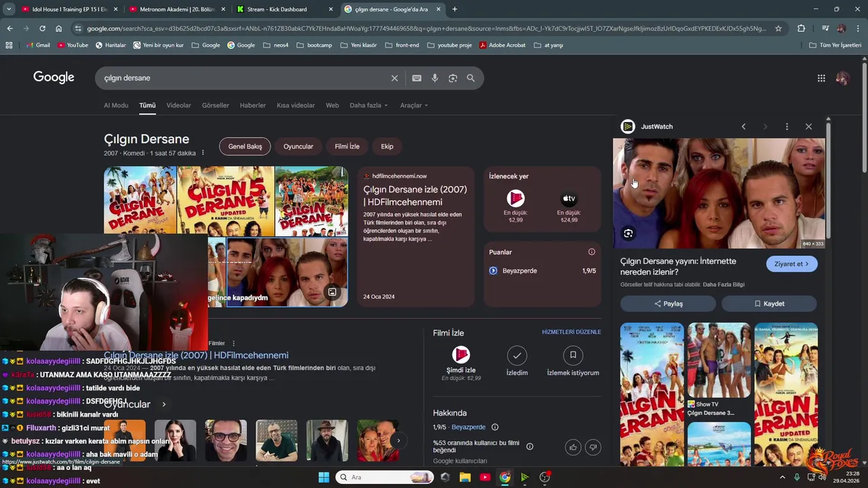
Task: Click the Kaydet save button
Action: tap(769, 304)
